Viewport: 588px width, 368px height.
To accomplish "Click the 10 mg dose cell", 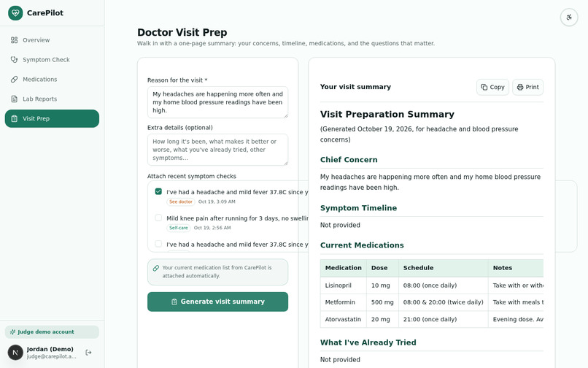I will 381,285.
